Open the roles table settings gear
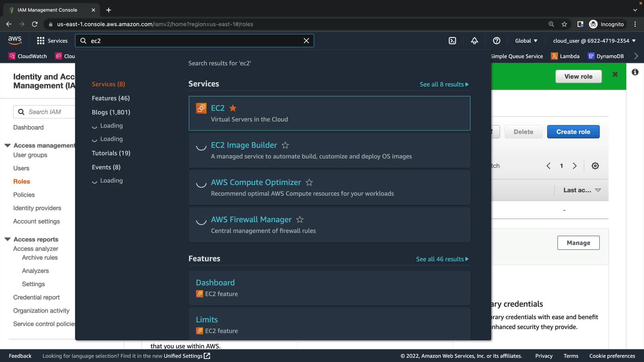Viewport: 644px width, 362px height. coord(595,166)
